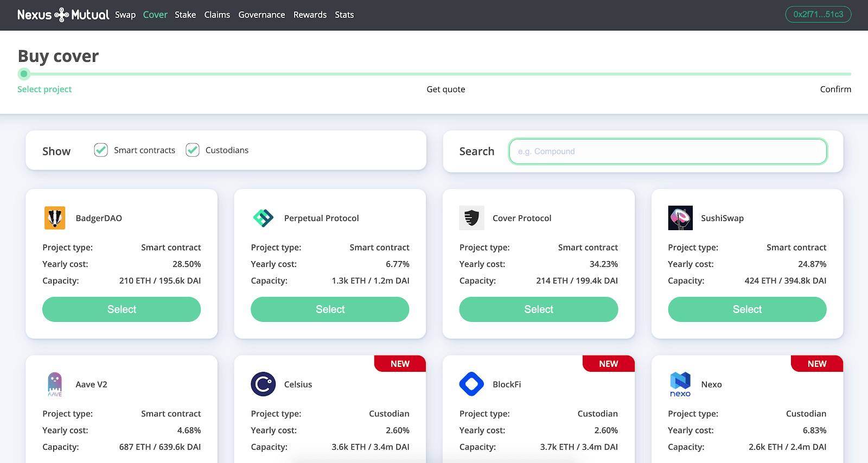Navigate to Governance

261,15
